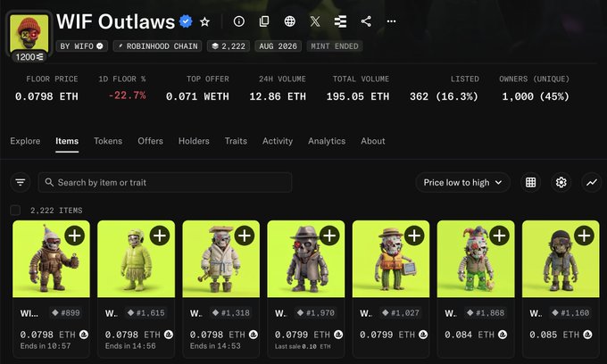Open the item #1,027 image

coord(391,259)
